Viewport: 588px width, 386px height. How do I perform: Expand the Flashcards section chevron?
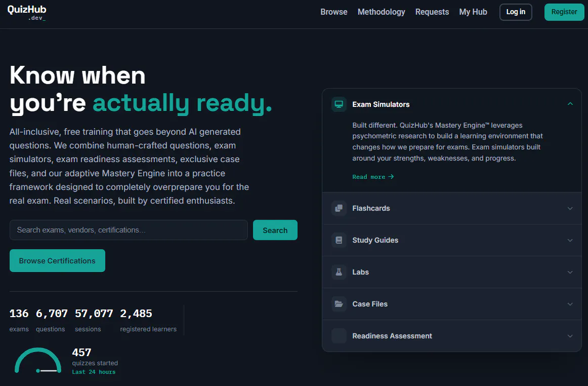(570, 208)
